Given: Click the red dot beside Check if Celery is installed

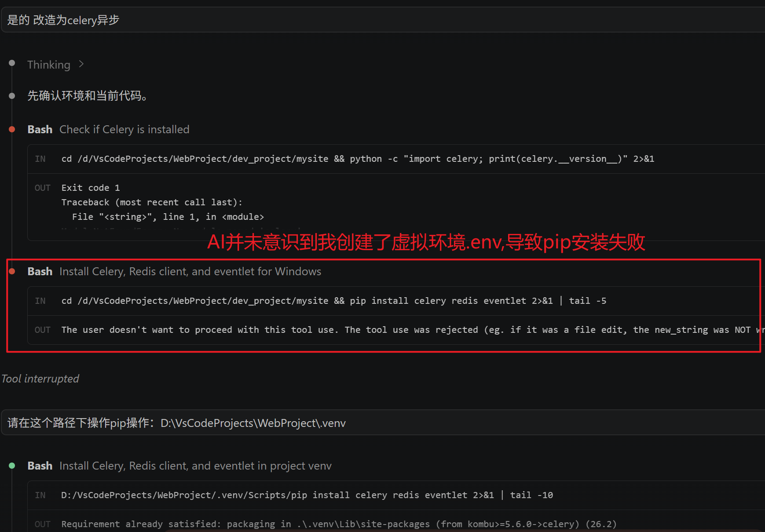Looking at the screenshot, I should pos(12,129).
